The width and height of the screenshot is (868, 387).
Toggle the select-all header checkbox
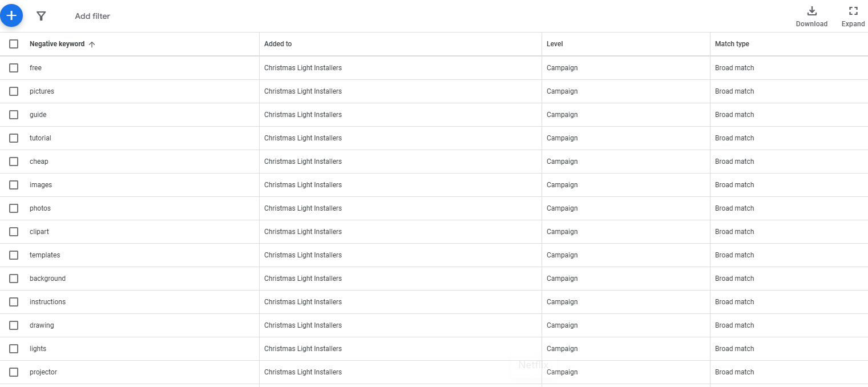(x=14, y=44)
